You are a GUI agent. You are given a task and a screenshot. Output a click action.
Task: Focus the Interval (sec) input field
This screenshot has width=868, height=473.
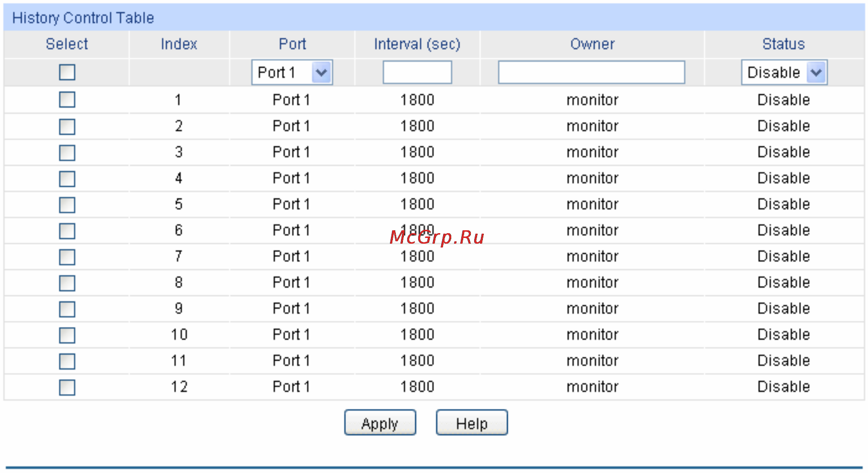click(x=417, y=72)
